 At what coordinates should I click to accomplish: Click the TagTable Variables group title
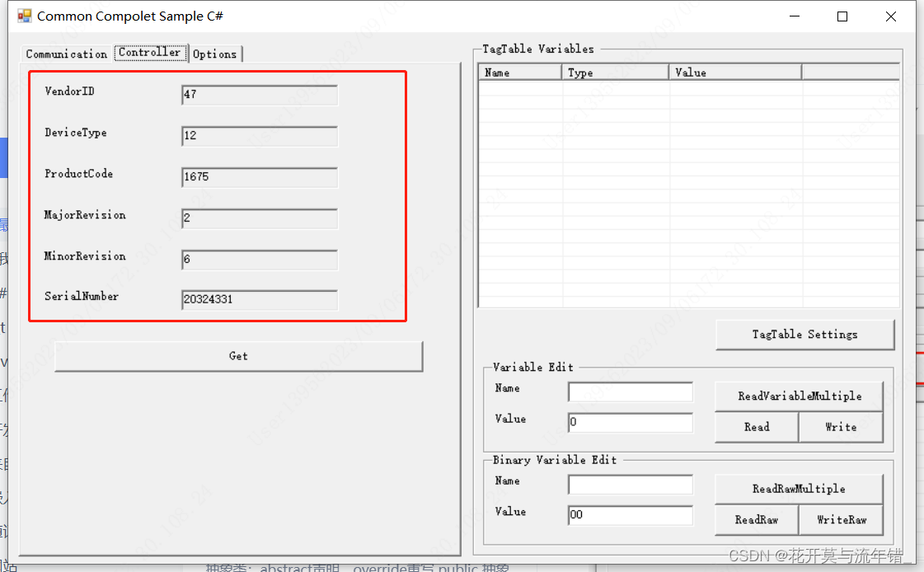pyautogui.click(x=538, y=49)
